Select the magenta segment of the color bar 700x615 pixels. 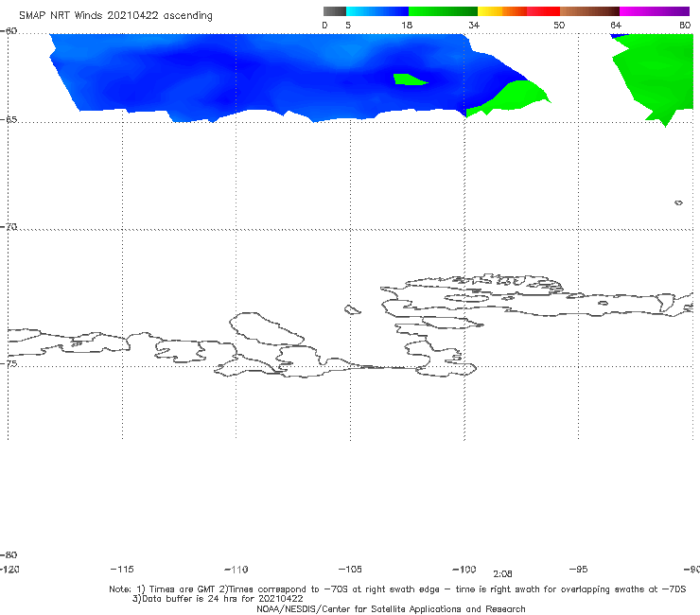(x=655, y=11)
